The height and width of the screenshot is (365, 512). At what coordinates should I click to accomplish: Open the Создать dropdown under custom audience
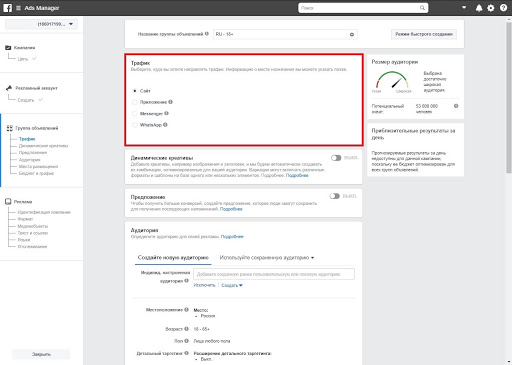(232, 285)
